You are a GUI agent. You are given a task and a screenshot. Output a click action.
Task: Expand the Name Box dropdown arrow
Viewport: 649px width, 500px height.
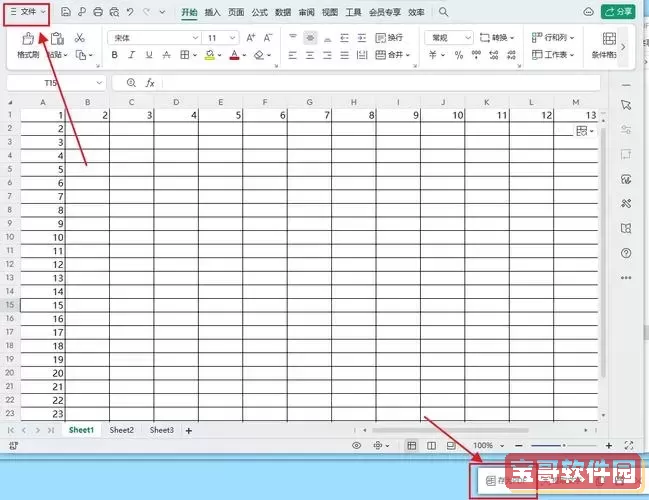[99, 83]
